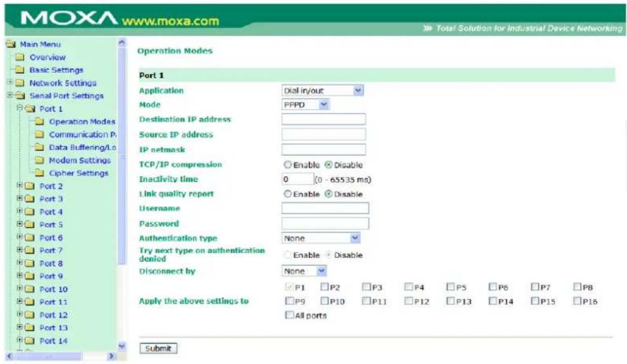Click the Modem Settings folder icon
Screen dimensions: 627x364
pos(39,160)
